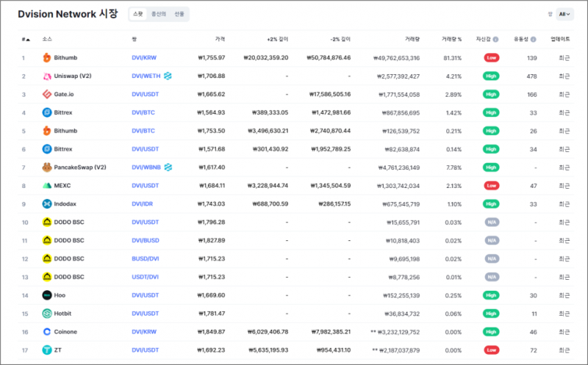Click the Low confidence badge in MEXC row
Viewport: 588px width, 365px height.
tap(491, 186)
